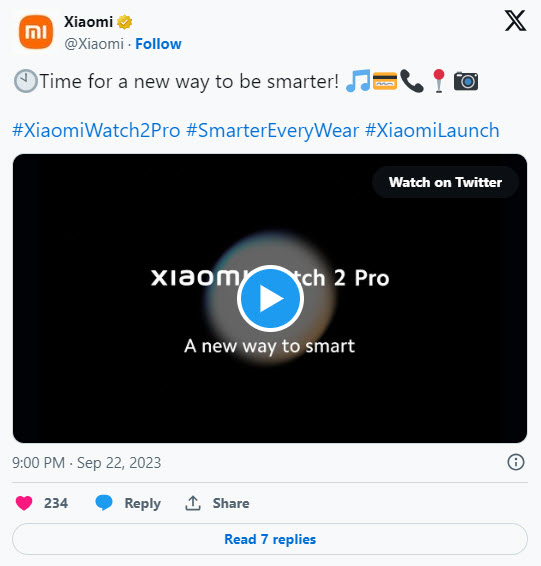Viewport: 541px width, 566px height.
Task: Click the @Xiaomi handle
Action: [x=94, y=44]
